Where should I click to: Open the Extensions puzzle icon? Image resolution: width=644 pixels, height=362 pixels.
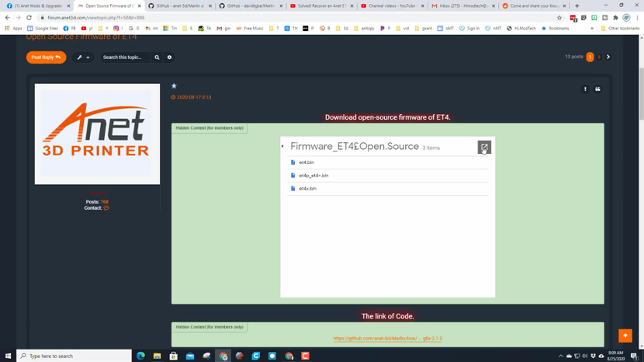coord(615,18)
